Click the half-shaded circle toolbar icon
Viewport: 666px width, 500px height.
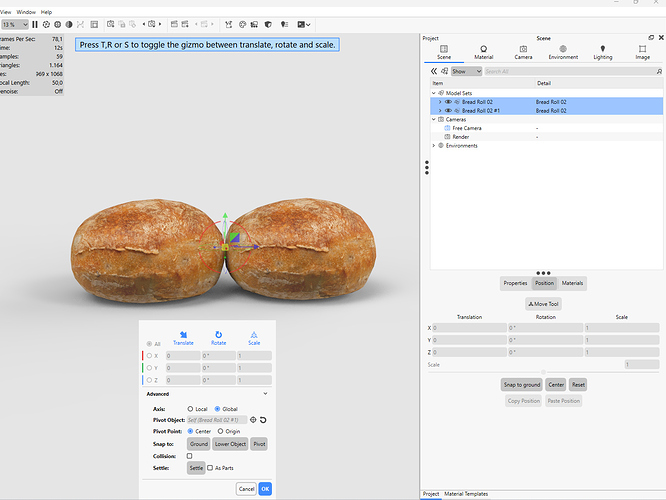69,25
